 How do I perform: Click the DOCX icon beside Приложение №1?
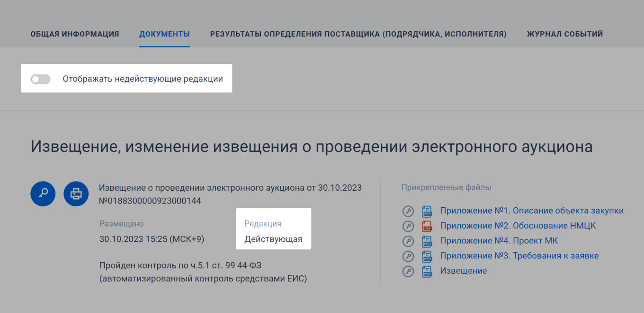coord(426,211)
